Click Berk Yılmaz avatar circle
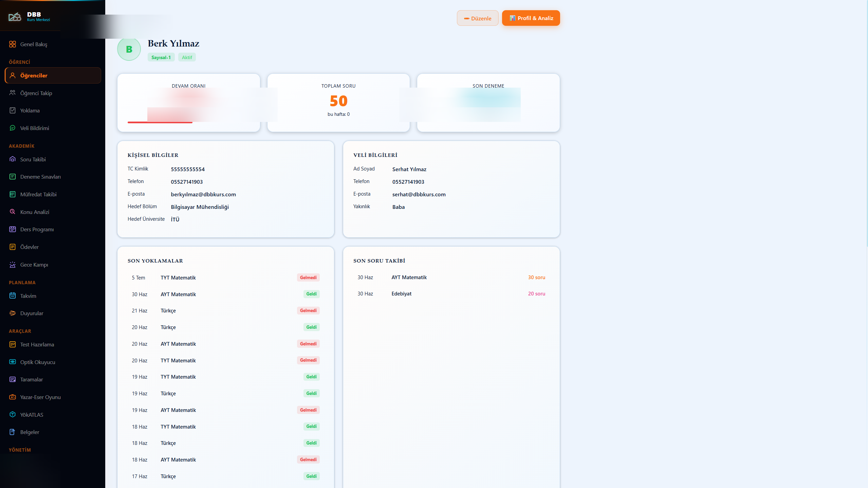 (129, 49)
